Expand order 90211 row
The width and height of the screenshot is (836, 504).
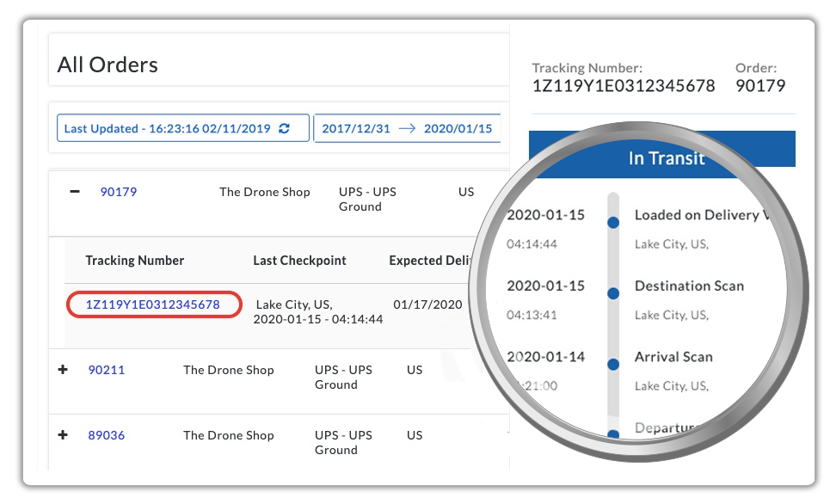[x=63, y=370]
